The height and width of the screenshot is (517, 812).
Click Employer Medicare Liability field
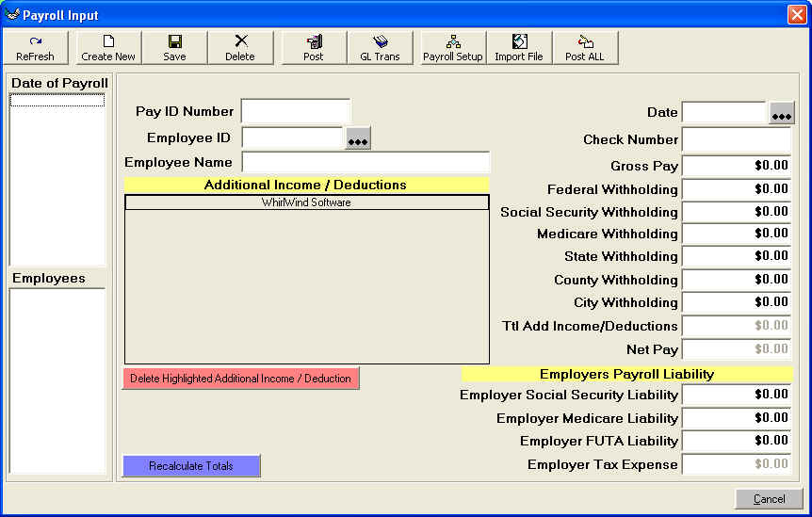point(737,418)
